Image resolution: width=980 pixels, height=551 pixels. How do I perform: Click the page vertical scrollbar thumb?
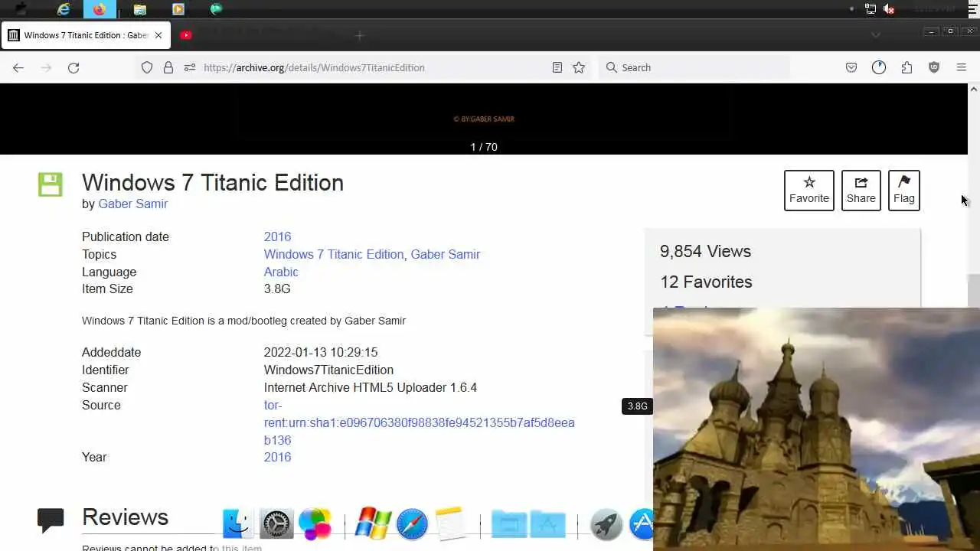coord(974,291)
